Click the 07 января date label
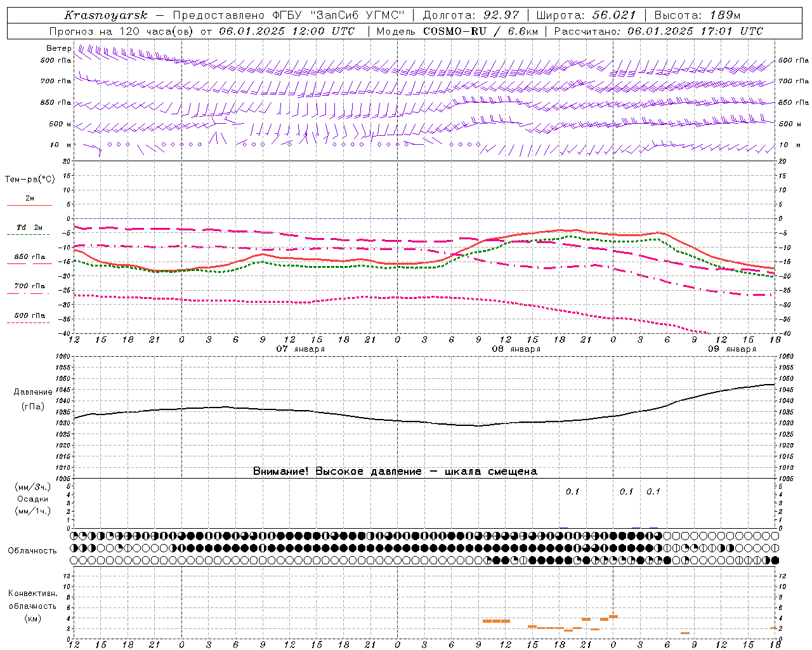812x650 pixels. (301, 349)
